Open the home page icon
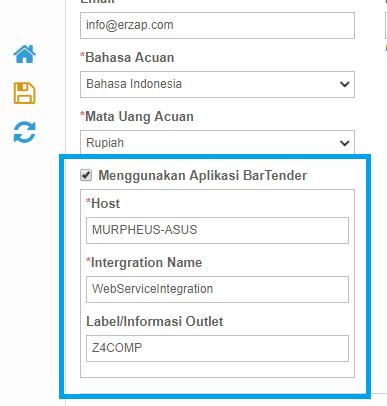Image resolution: width=387 pixels, height=406 pixels. pyautogui.click(x=24, y=54)
